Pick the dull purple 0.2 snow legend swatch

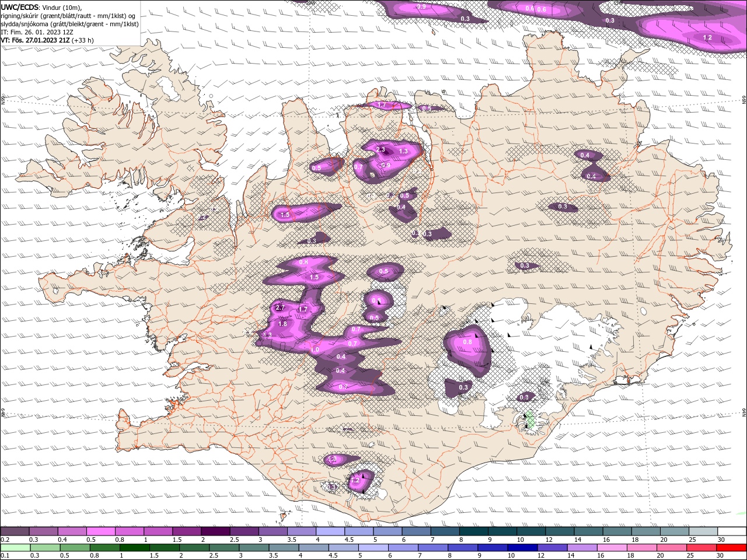click(15, 531)
